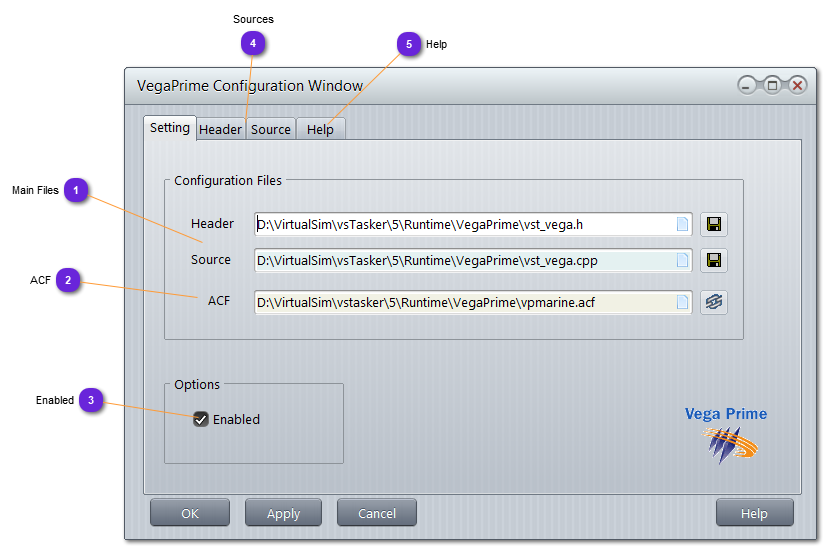Click the browse file icon in Header field
Image resolution: width=826 pixels, height=549 pixels.
682,225
